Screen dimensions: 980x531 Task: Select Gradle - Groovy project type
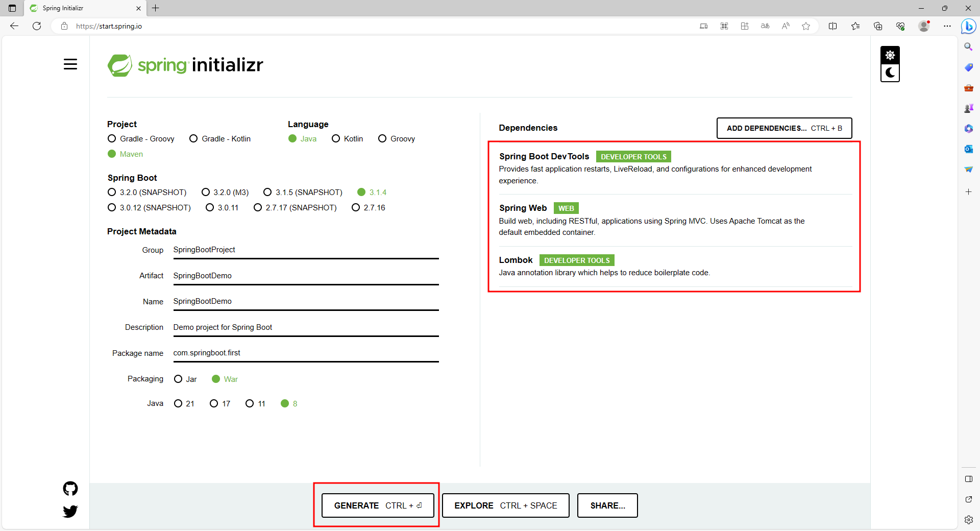tap(141, 139)
